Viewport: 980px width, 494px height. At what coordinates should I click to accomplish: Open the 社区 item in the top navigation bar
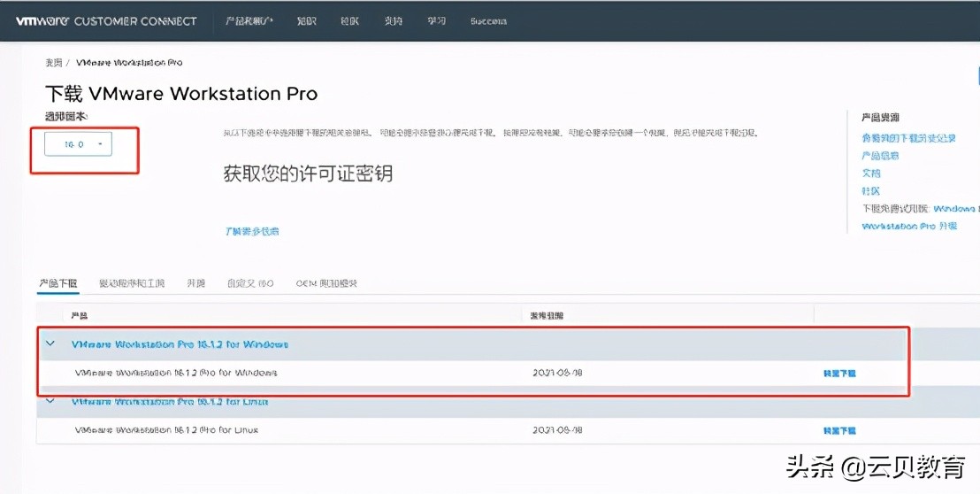[x=350, y=20]
